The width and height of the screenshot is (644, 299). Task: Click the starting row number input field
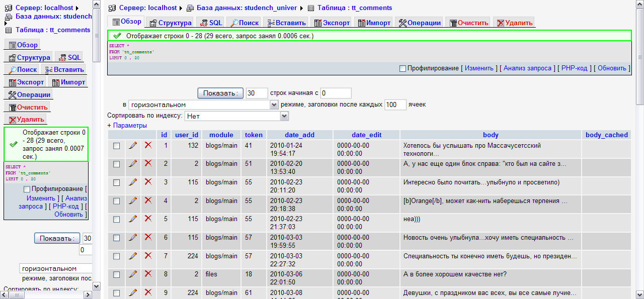tap(336, 93)
